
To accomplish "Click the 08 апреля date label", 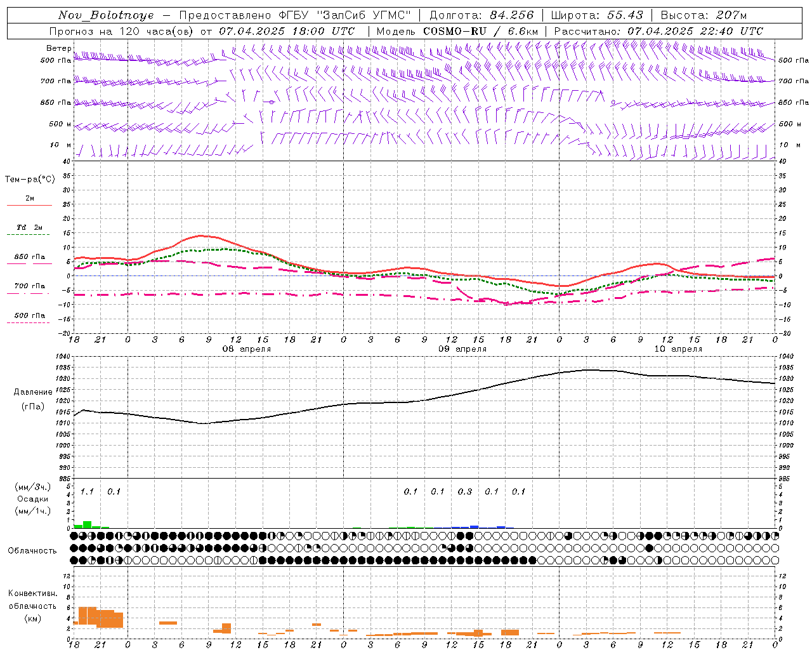I will tap(246, 349).
